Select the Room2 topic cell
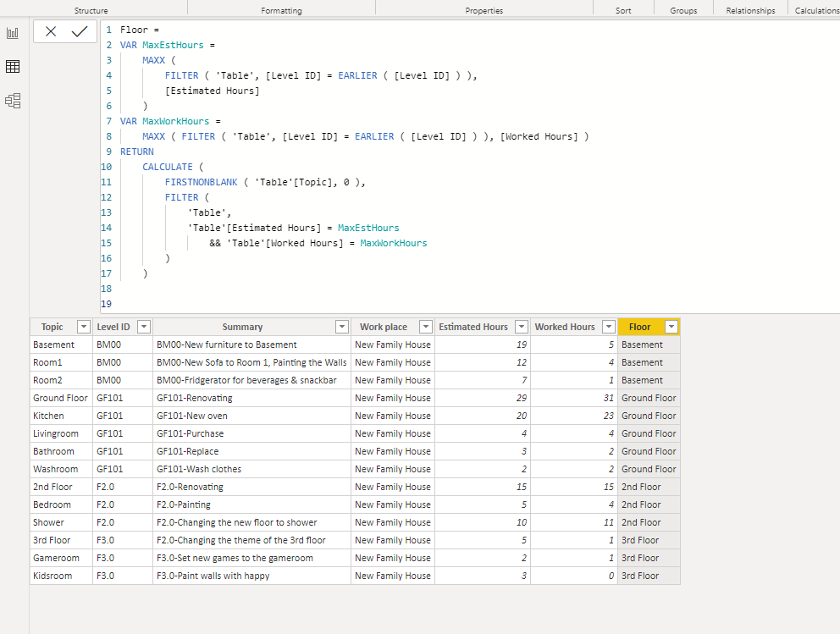This screenshot has width=840, height=634. [x=61, y=380]
